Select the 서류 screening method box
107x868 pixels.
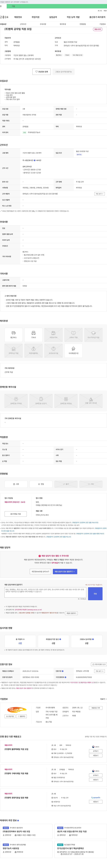[16, 484]
